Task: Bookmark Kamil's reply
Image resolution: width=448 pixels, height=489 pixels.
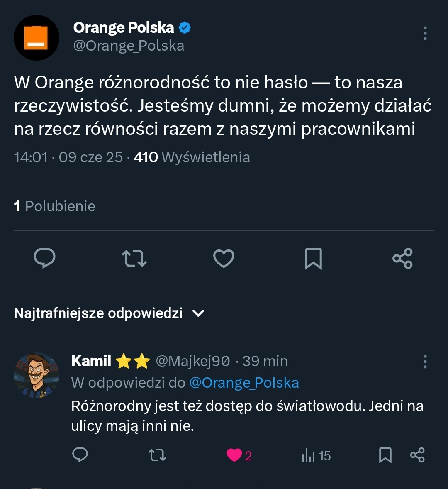Action: click(x=385, y=455)
